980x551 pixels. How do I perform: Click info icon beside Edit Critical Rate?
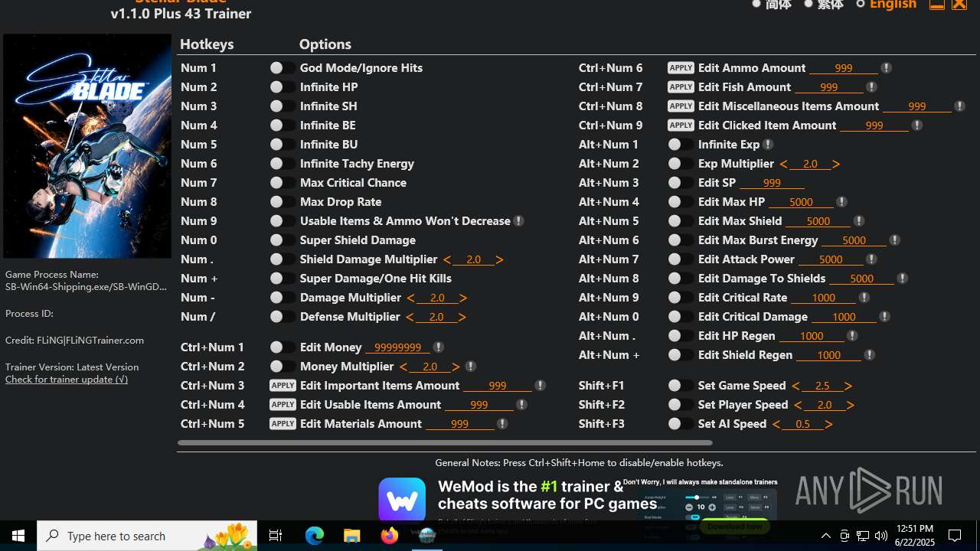tap(864, 298)
